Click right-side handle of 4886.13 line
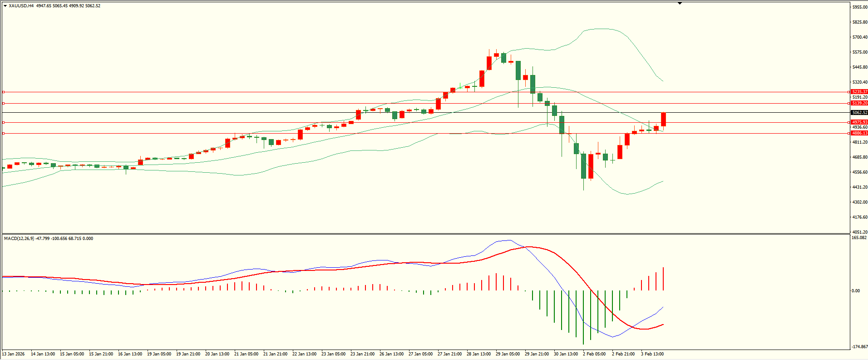Image resolution: width=868 pixels, height=360 pixels. pos(849,133)
